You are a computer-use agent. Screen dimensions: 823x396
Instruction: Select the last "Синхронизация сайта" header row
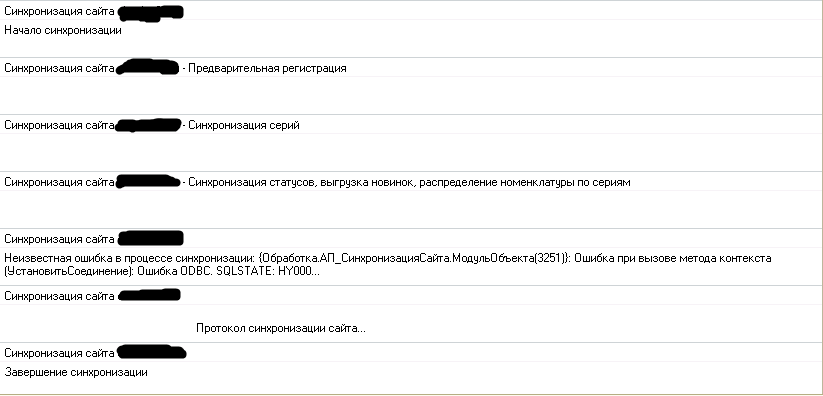click(x=411, y=353)
